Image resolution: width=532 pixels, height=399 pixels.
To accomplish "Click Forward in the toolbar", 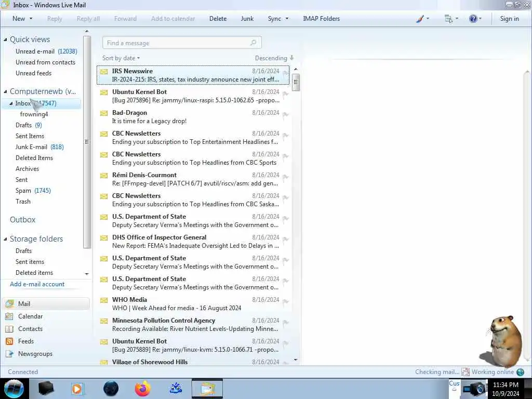I will (125, 19).
